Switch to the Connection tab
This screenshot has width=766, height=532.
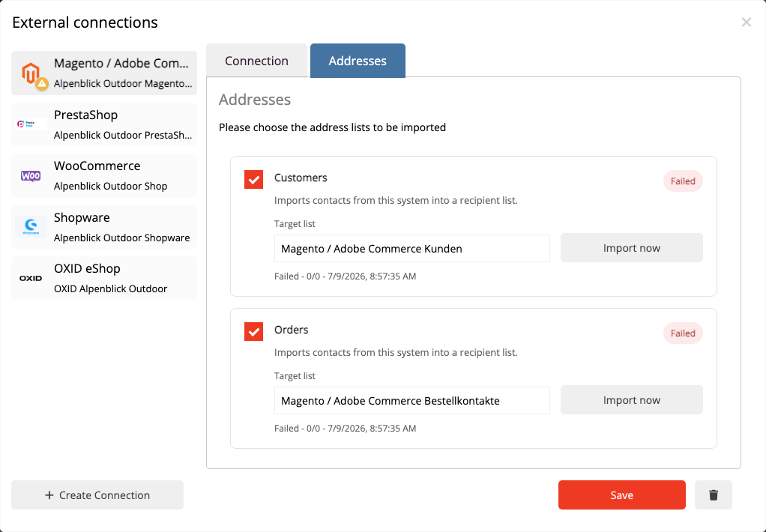click(x=256, y=61)
